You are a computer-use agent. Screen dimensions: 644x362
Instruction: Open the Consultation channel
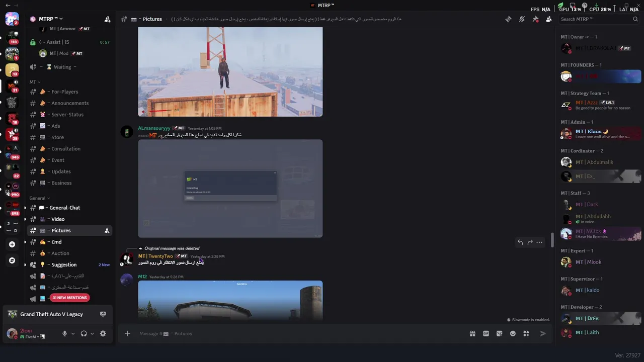tap(69, 149)
